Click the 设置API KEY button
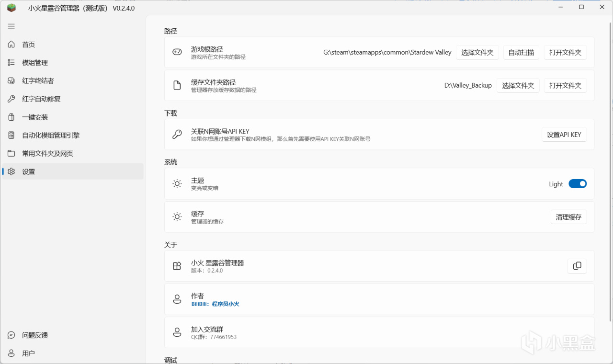 [x=564, y=135]
